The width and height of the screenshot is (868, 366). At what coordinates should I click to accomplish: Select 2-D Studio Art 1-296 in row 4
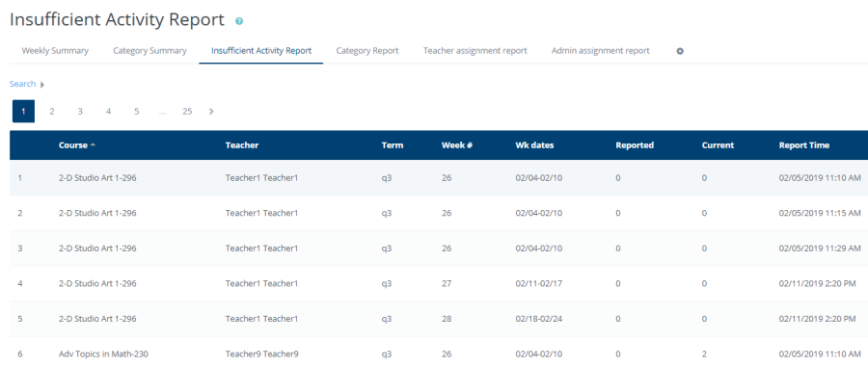[x=97, y=283]
